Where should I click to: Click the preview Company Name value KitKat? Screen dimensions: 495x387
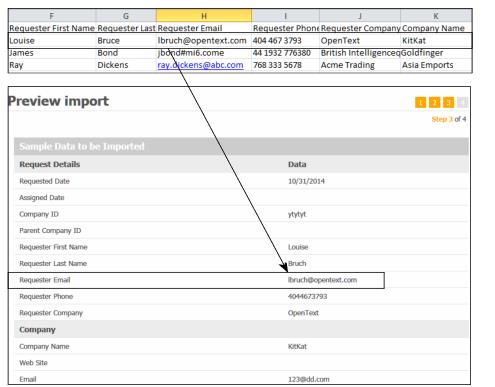(x=297, y=346)
